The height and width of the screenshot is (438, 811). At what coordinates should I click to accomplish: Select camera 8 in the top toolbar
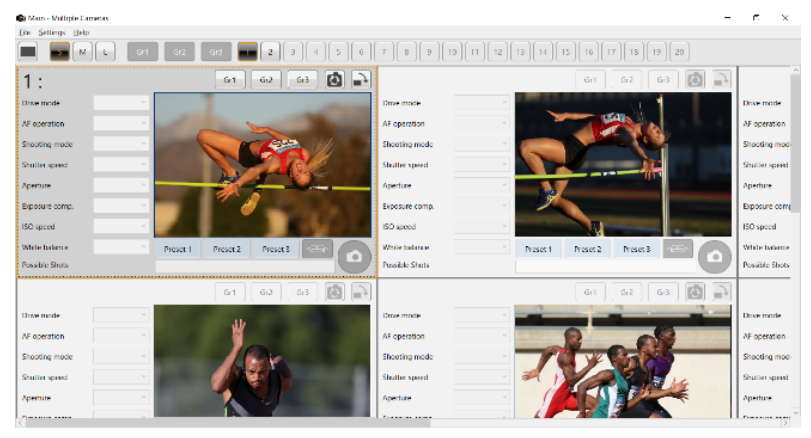[x=407, y=52]
